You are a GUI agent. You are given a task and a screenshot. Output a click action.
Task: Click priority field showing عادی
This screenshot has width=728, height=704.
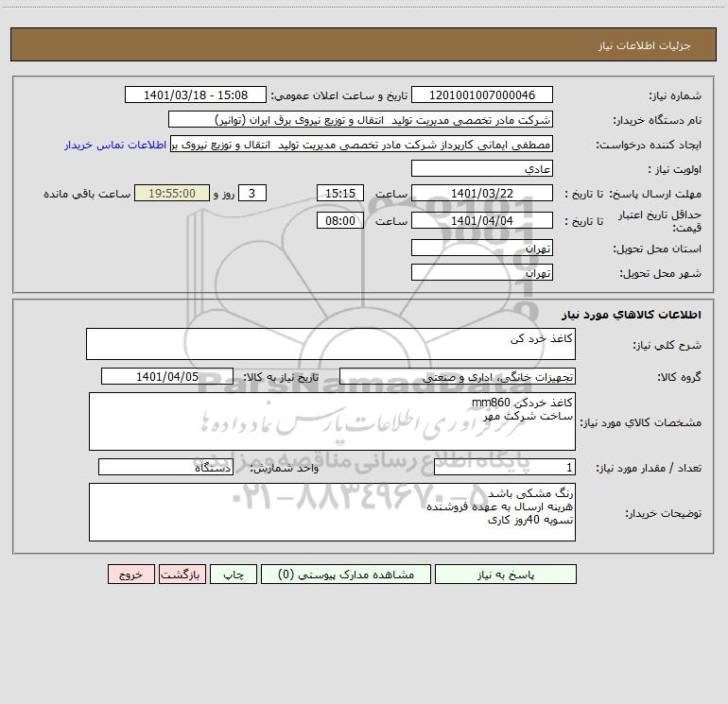(x=482, y=168)
